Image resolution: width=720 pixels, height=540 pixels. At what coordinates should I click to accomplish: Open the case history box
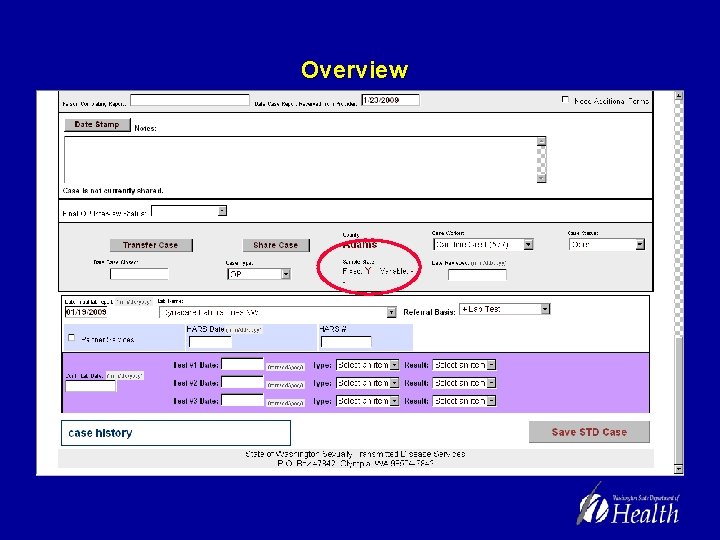point(176,433)
